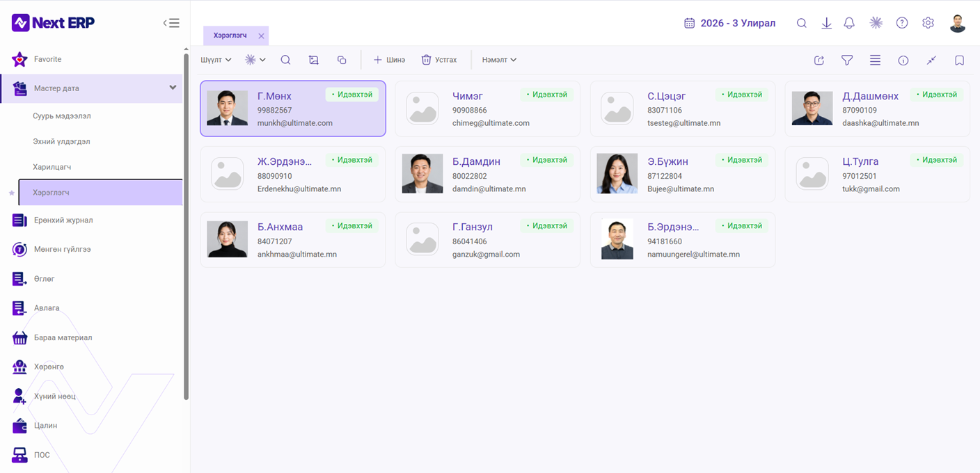This screenshot has height=473, width=980.
Task: Click the export share icon in toolbar
Action: (x=819, y=61)
